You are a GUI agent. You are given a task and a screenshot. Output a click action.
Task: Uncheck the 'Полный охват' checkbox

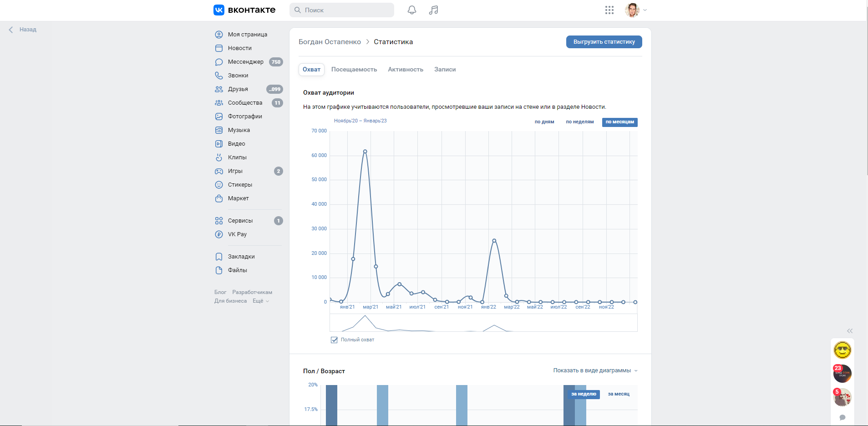334,340
